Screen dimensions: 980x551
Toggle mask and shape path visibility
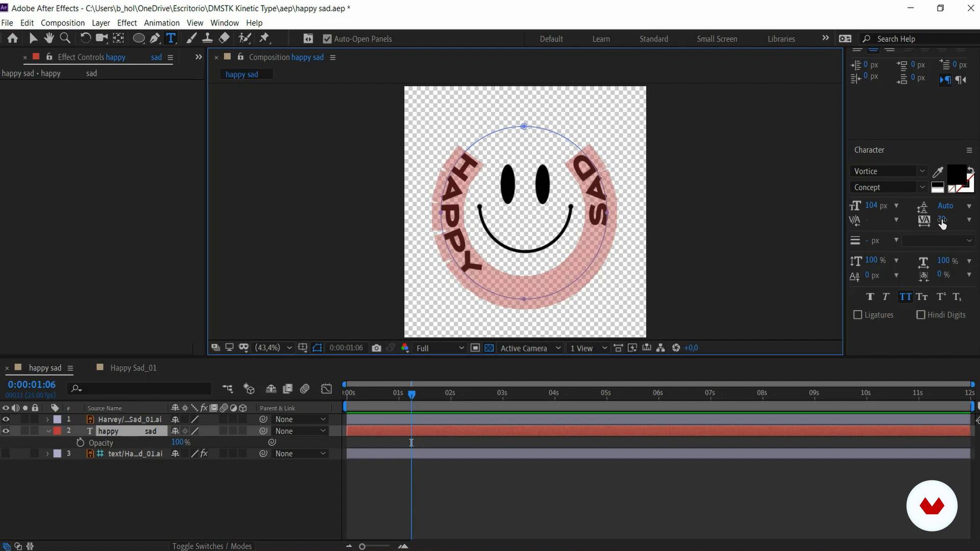[x=317, y=348]
